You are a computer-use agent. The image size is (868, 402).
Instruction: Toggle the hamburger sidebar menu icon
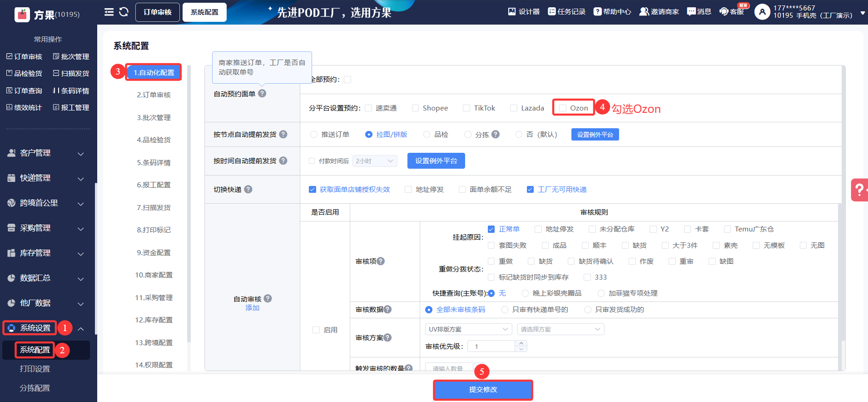109,12
